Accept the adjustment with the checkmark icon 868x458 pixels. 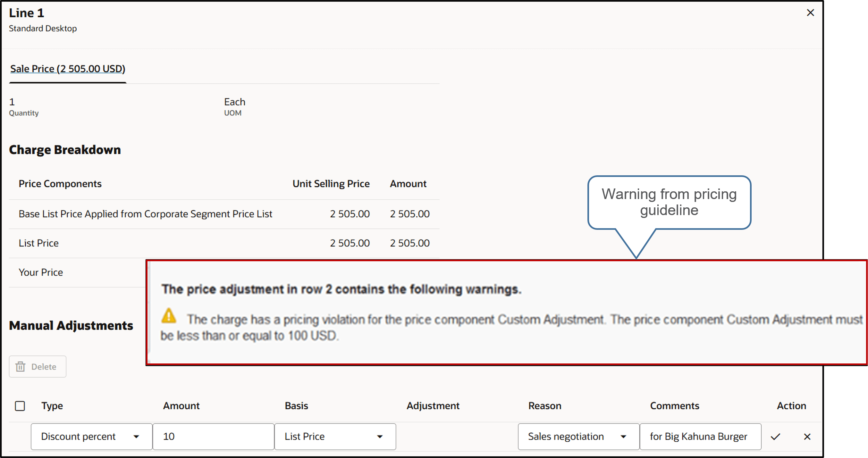775,437
